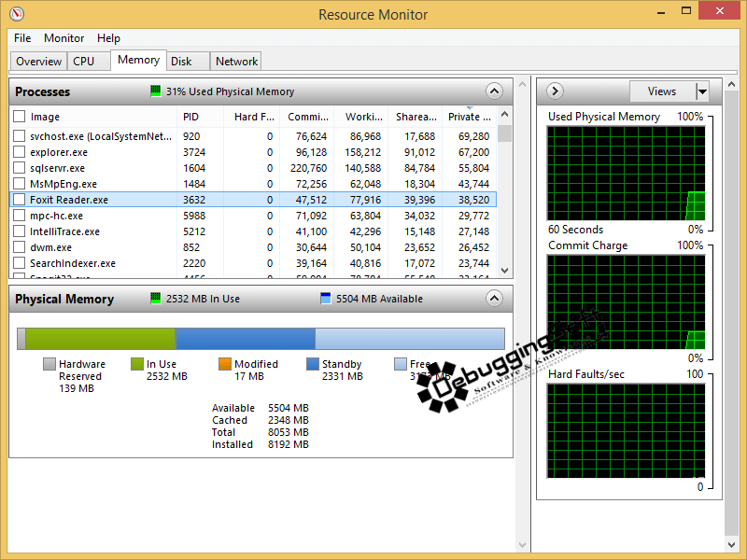Sort by Private column header
Viewport: 747px width, 560px height.
[x=470, y=117]
